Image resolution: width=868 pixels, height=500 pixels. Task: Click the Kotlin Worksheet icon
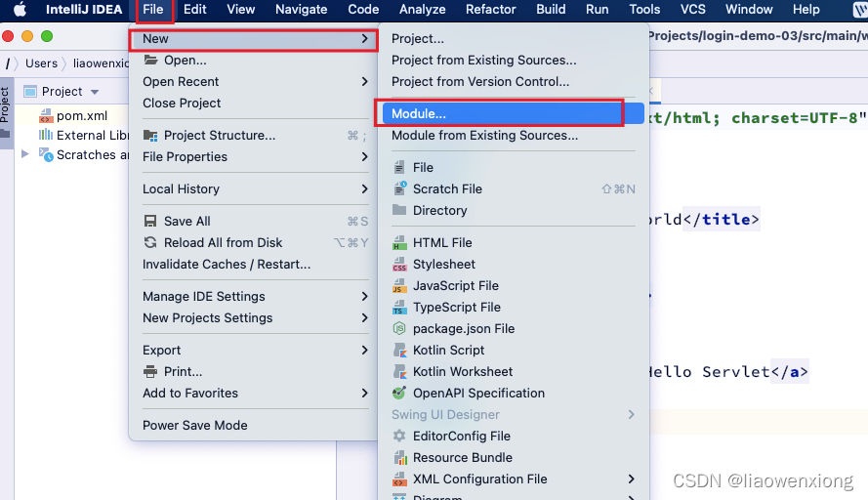pos(399,371)
